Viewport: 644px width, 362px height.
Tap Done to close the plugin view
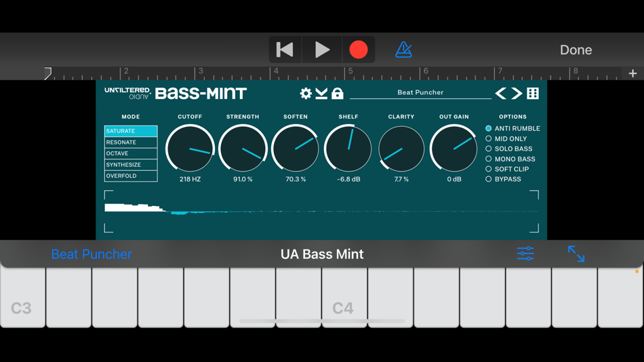pyautogui.click(x=576, y=49)
